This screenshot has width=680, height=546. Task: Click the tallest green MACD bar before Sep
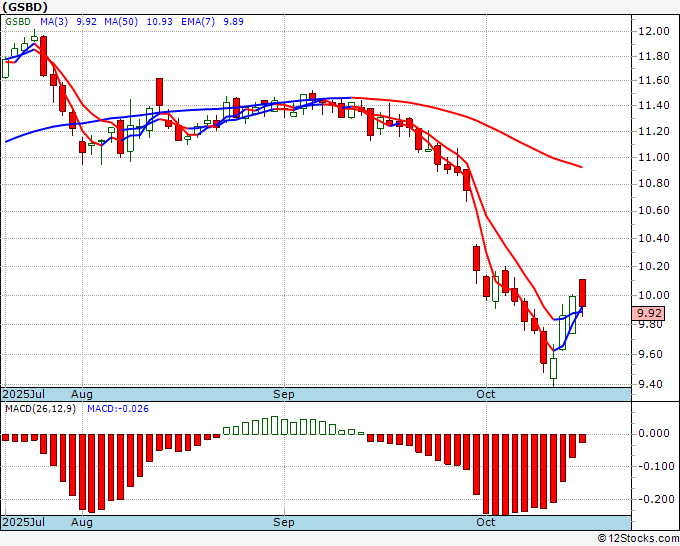(274, 425)
